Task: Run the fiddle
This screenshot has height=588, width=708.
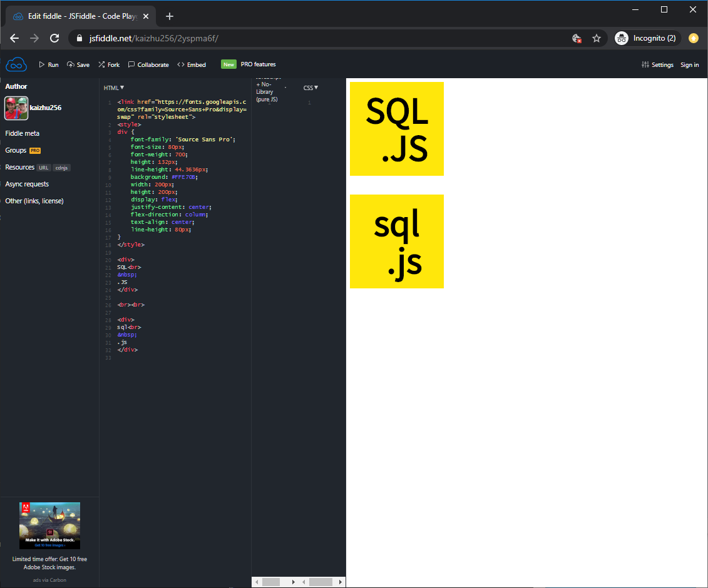Action: (49, 64)
